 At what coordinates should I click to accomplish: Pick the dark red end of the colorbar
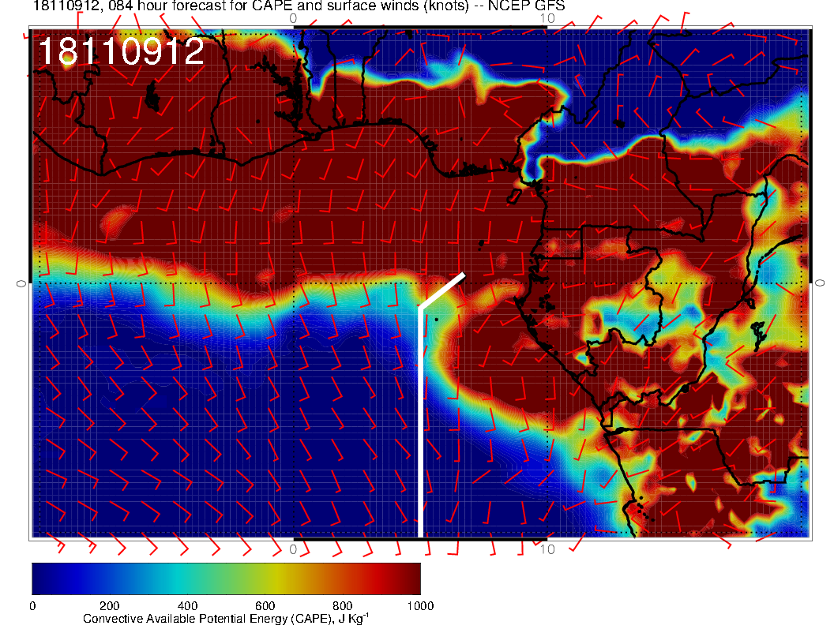tap(411, 578)
